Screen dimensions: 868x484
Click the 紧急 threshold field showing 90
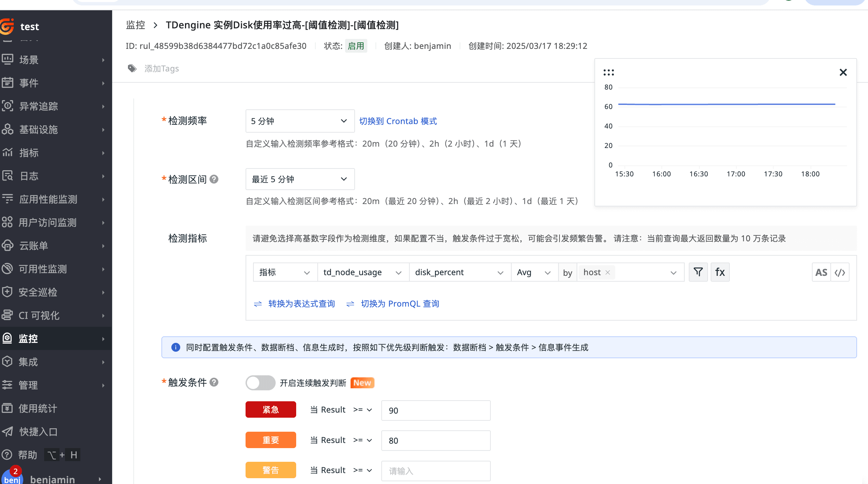click(436, 410)
